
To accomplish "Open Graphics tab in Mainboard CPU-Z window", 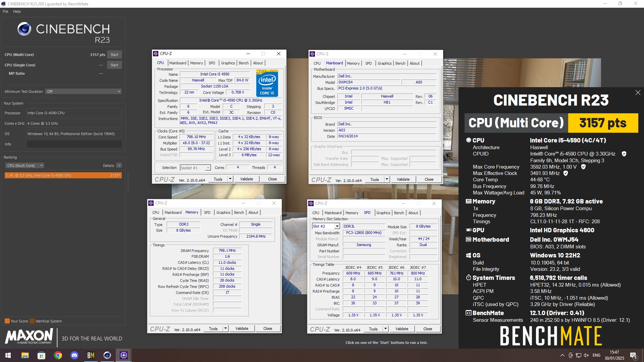I will 384,63.
